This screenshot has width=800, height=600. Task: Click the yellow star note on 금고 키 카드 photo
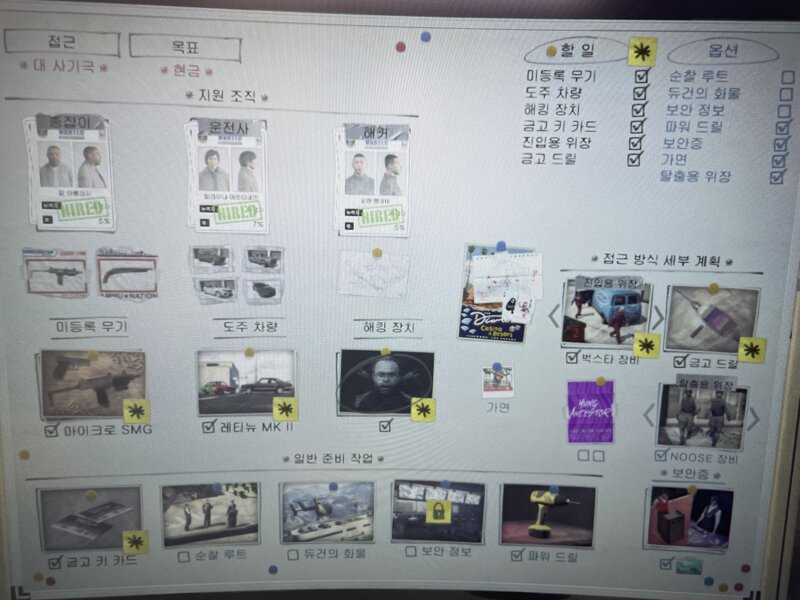136,542
